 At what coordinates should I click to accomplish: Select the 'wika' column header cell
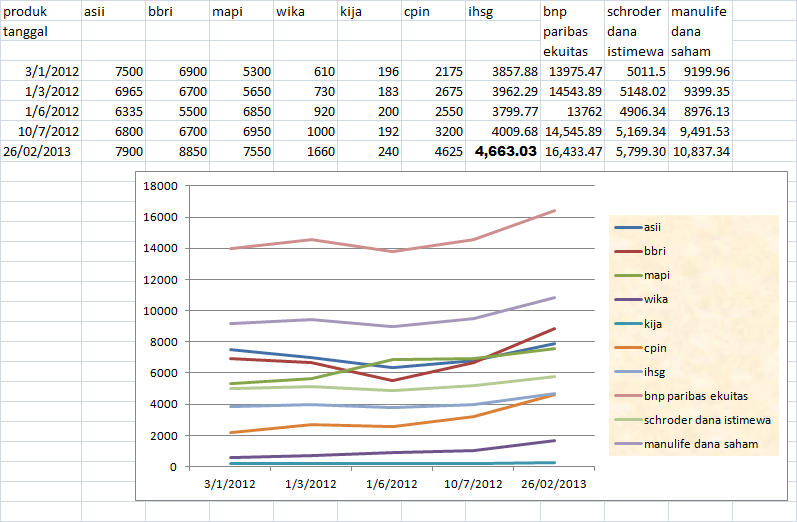[x=305, y=11]
